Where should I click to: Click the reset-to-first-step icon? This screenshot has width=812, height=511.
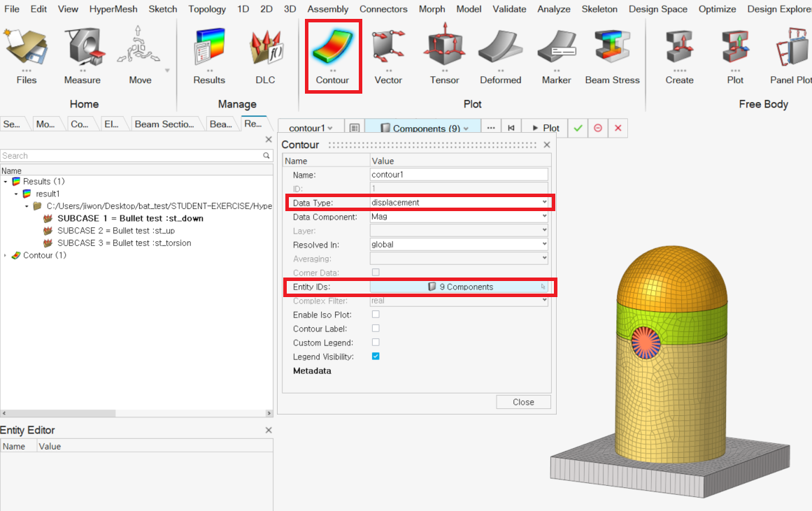coord(511,128)
